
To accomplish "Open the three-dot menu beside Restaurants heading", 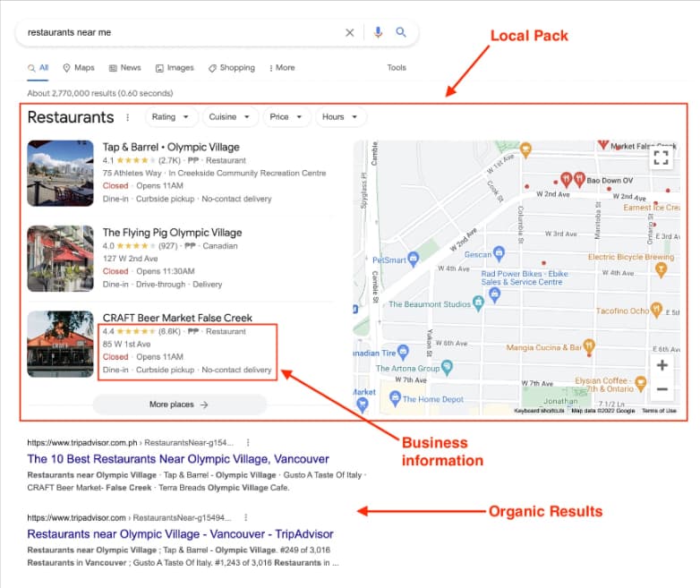I will (128, 117).
